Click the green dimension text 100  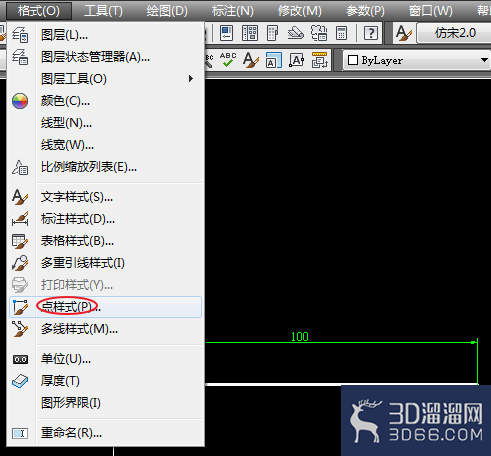pos(300,337)
